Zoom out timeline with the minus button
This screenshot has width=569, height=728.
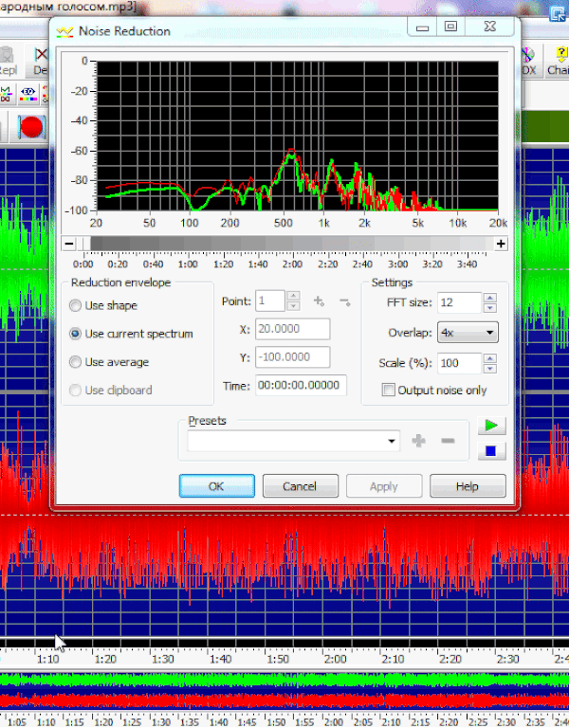click(68, 244)
